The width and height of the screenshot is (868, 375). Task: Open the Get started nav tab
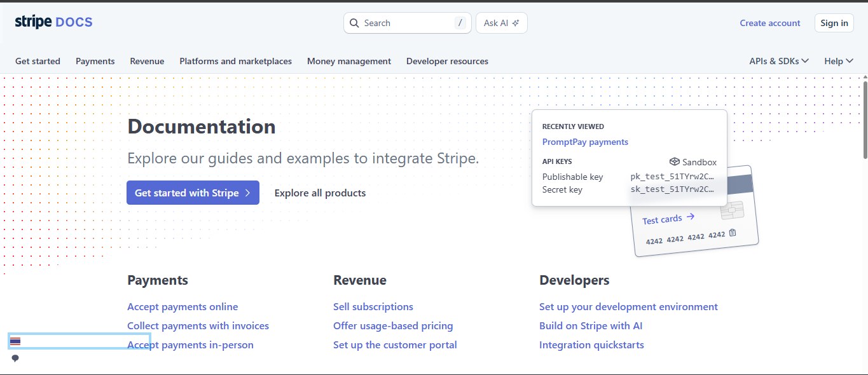(x=38, y=61)
